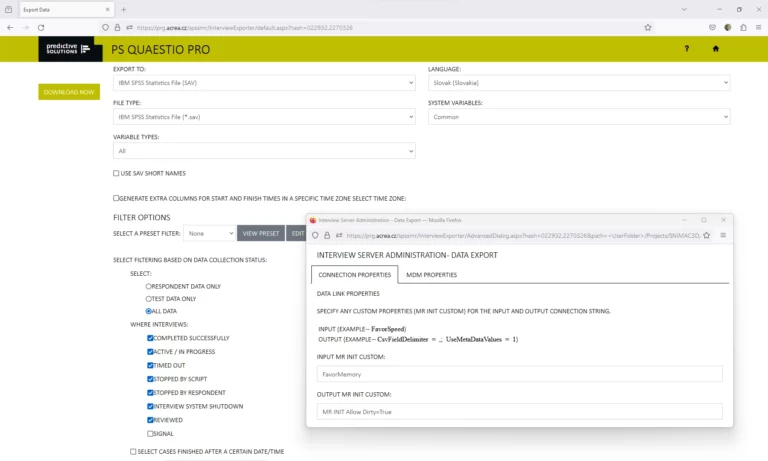Image resolution: width=768 pixels, height=461 pixels.
Task: Click PS QUAESTIO PRO title
Action: point(161,49)
